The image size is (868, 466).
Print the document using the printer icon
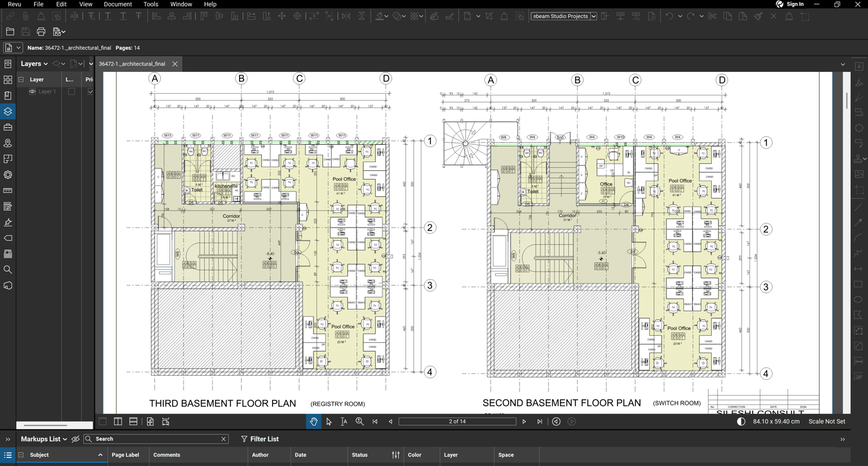pyautogui.click(x=41, y=32)
